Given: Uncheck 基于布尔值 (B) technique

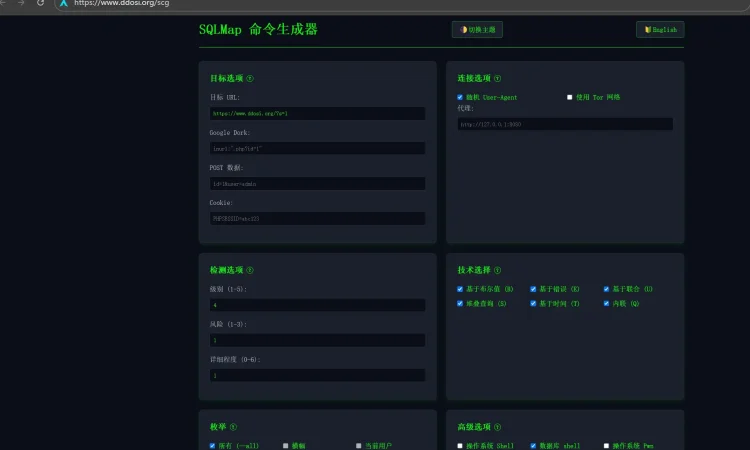Looking at the screenshot, I should click(460, 289).
